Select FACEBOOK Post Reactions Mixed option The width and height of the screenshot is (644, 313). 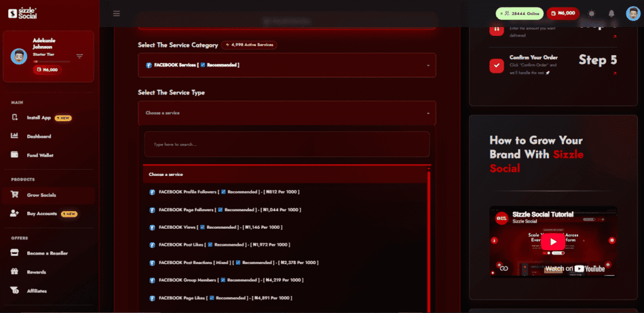click(x=285, y=263)
